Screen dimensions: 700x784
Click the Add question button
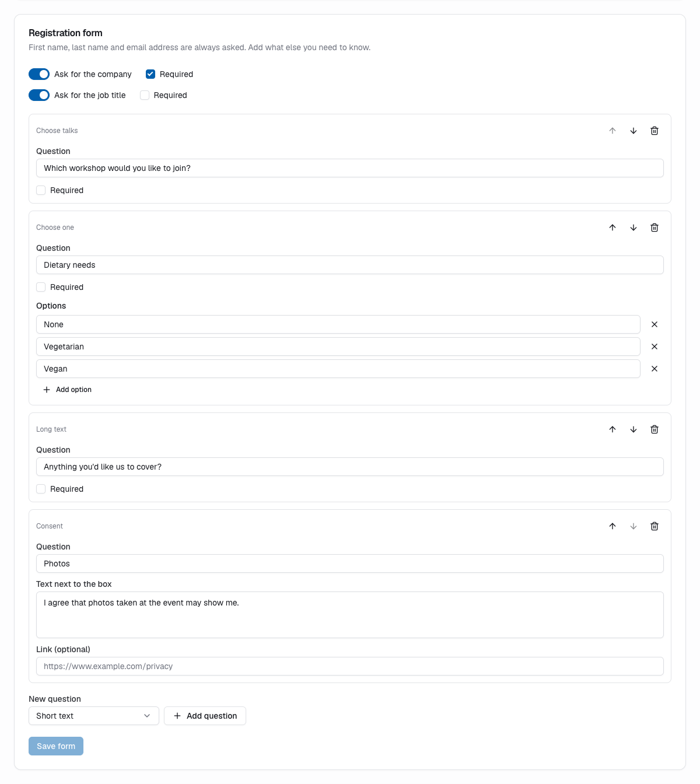pos(205,716)
